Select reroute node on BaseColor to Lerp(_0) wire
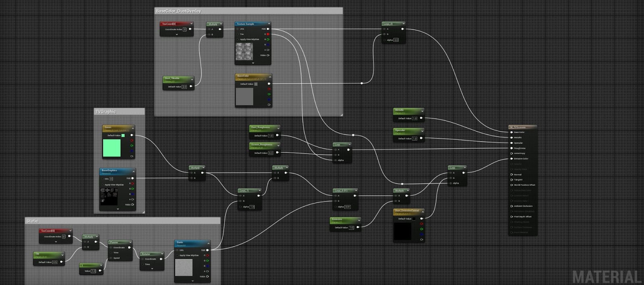This screenshot has height=285, width=644. tap(361, 83)
